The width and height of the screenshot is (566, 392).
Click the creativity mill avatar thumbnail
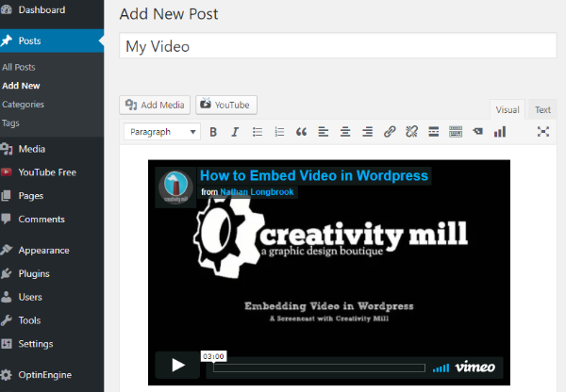click(175, 188)
